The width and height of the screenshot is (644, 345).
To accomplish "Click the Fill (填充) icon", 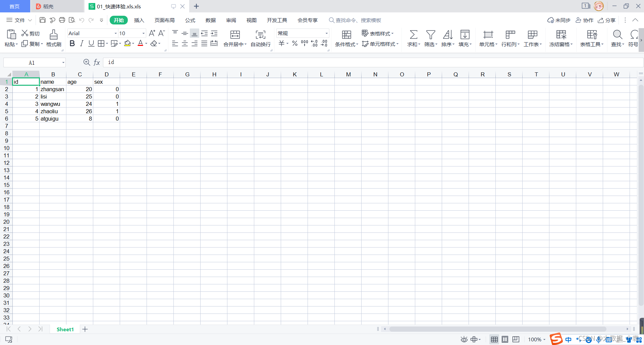I will coord(465,34).
